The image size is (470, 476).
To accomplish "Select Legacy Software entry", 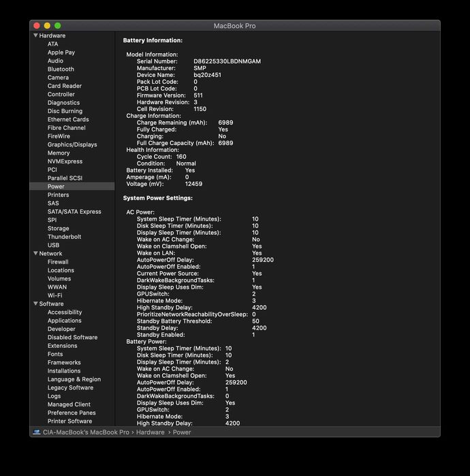I will 70,387.
